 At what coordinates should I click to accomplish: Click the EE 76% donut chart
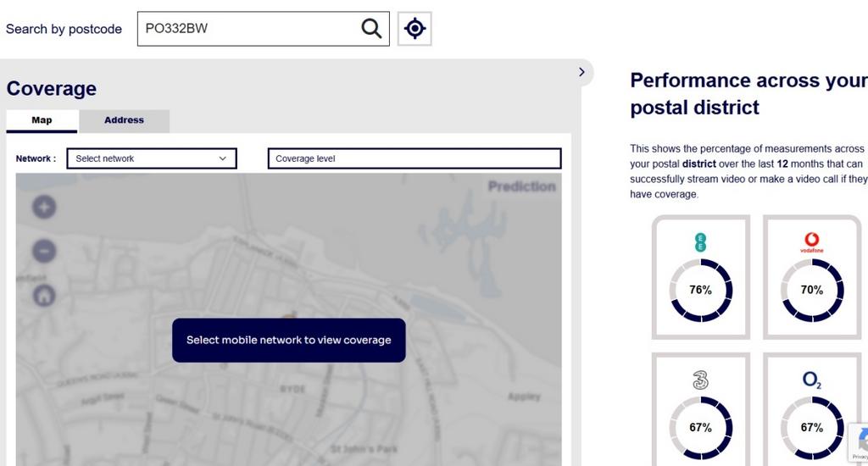(x=700, y=290)
